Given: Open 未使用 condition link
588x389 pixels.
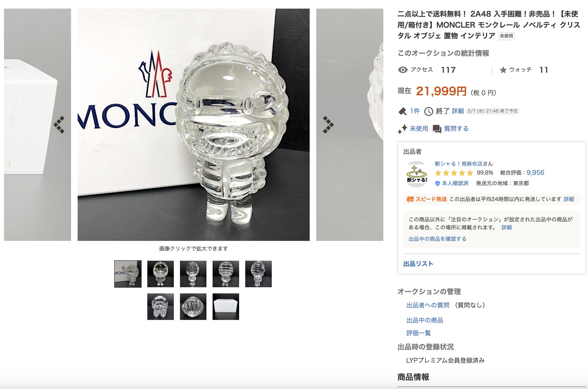Looking at the screenshot, I should pyautogui.click(x=419, y=128).
